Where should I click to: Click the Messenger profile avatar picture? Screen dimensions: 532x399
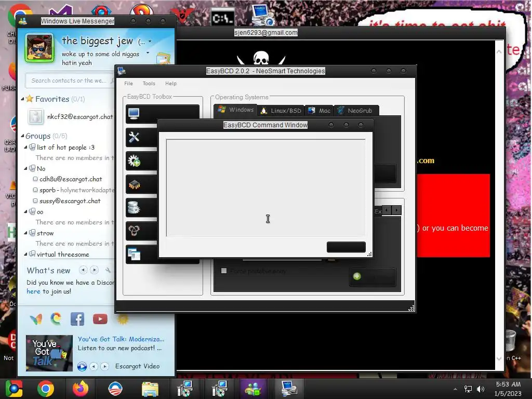tap(39, 48)
